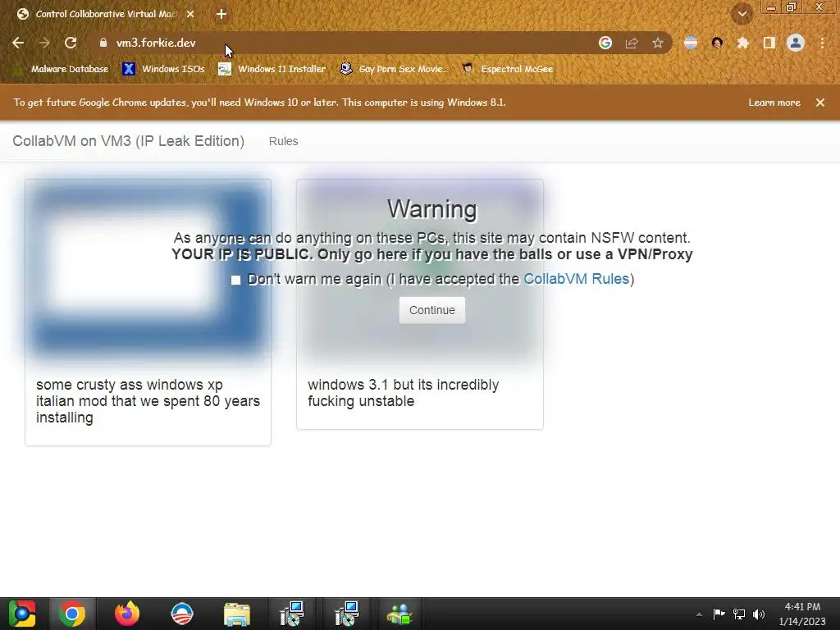The image size is (840, 630).
Task: Click Learn more in the update banner
Action: (774, 103)
